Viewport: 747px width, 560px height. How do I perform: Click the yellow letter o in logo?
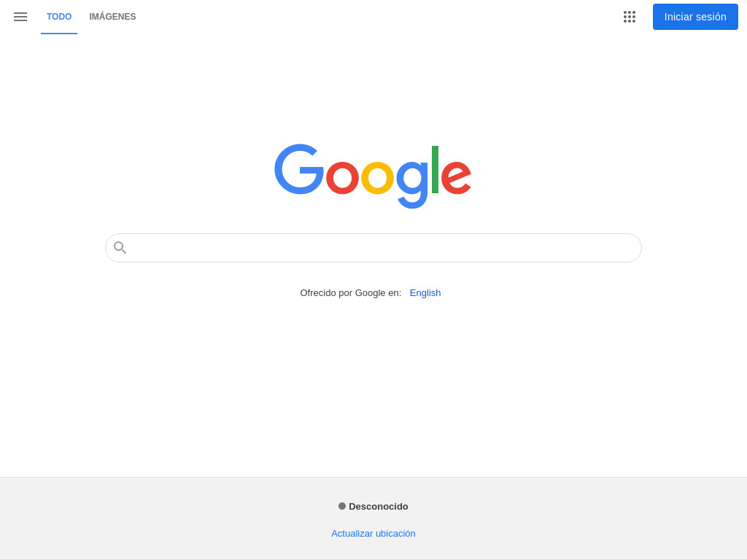click(x=377, y=178)
